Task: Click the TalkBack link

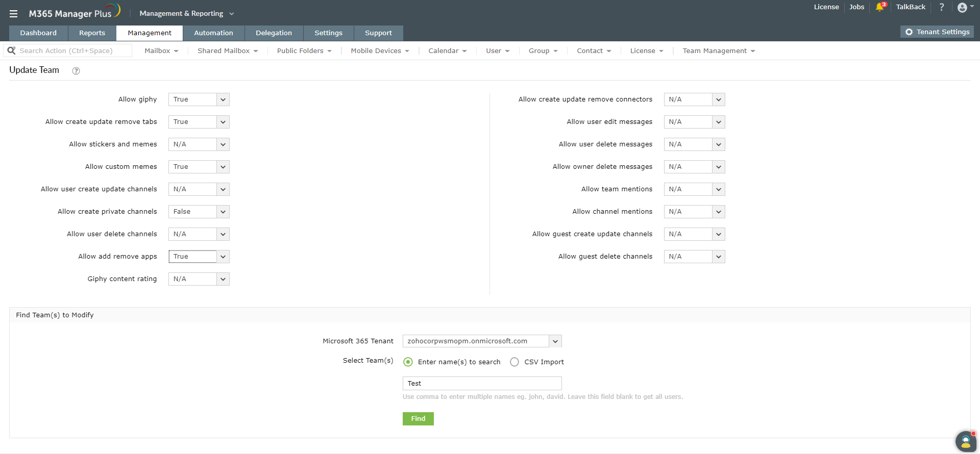Action: tap(911, 7)
